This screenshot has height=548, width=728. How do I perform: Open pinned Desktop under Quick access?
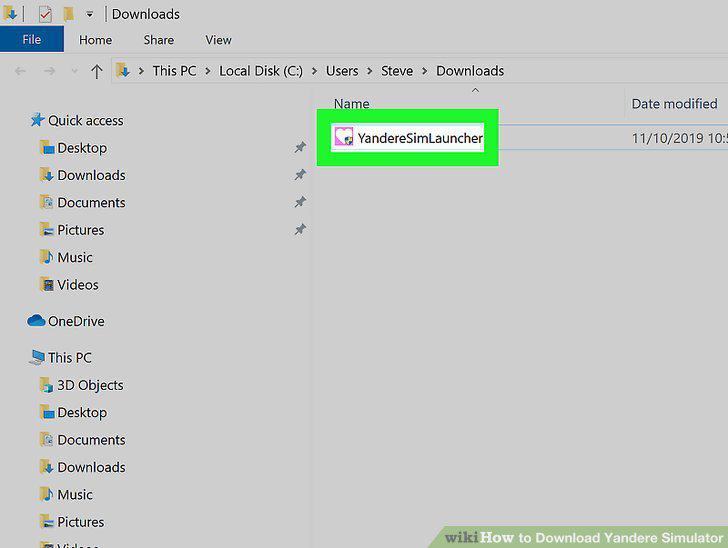click(x=82, y=148)
